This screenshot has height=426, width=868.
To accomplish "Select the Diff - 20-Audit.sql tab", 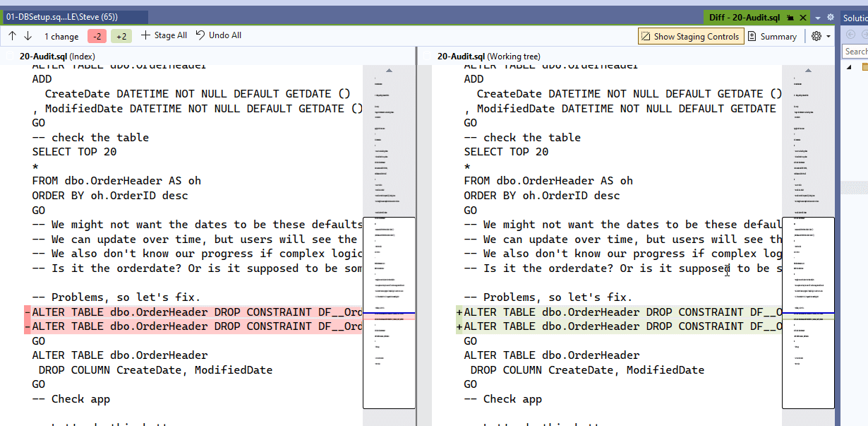I will (x=745, y=17).
